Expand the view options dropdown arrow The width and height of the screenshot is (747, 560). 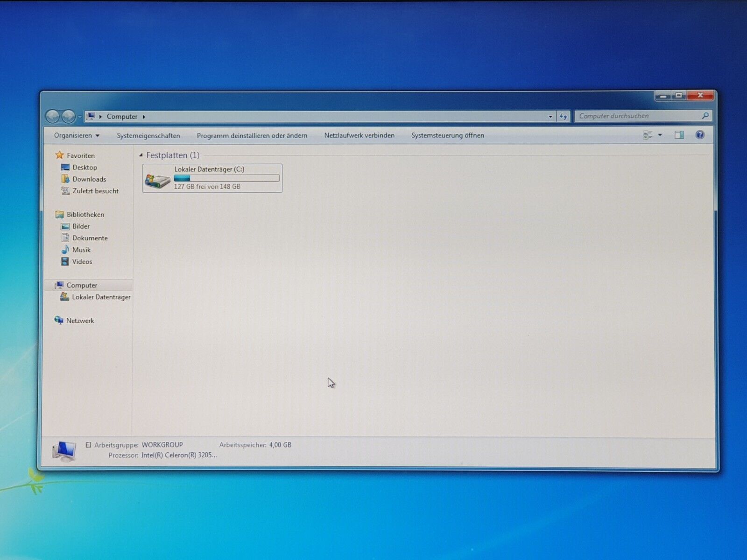click(660, 135)
